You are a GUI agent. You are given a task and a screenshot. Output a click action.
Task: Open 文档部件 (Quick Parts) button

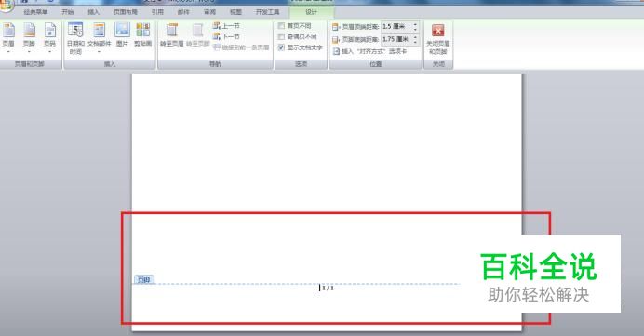99,38
